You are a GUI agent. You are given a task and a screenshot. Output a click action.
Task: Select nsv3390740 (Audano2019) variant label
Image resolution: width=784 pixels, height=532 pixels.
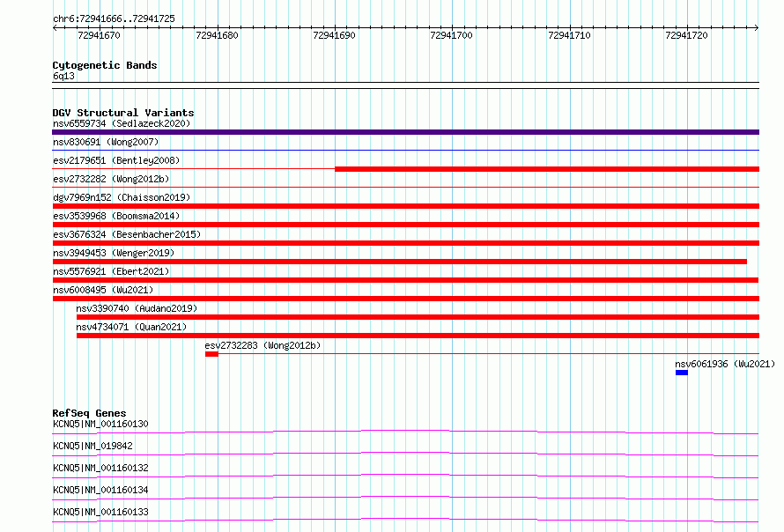(x=137, y=308)
